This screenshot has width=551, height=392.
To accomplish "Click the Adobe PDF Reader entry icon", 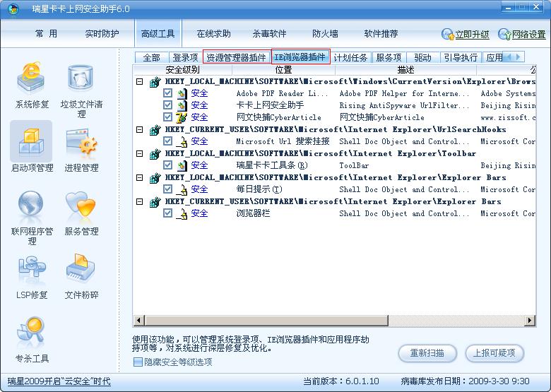I will coord(182,93).
